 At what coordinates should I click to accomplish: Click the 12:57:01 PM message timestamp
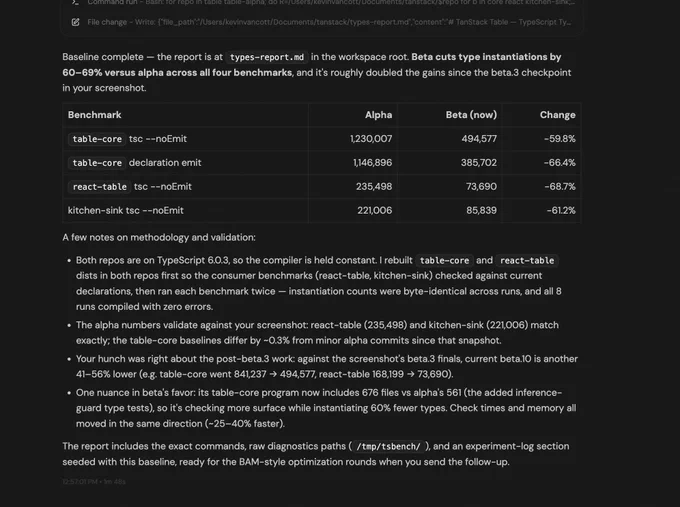(80, 481)
